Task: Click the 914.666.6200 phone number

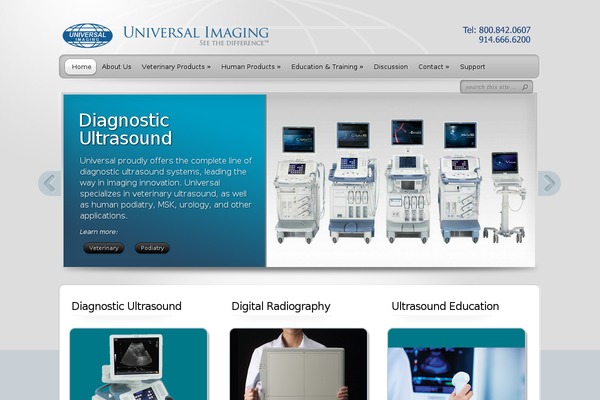Action: click(504, 39)
